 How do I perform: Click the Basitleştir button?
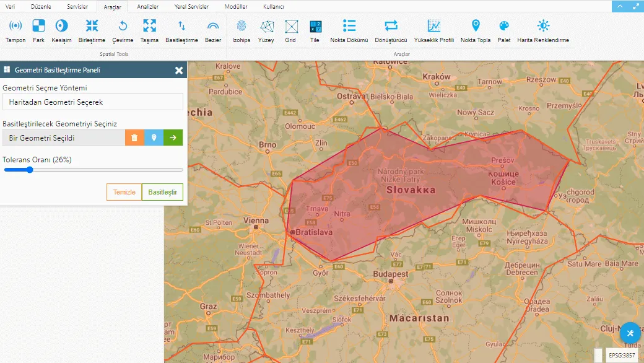click(163, 192)
